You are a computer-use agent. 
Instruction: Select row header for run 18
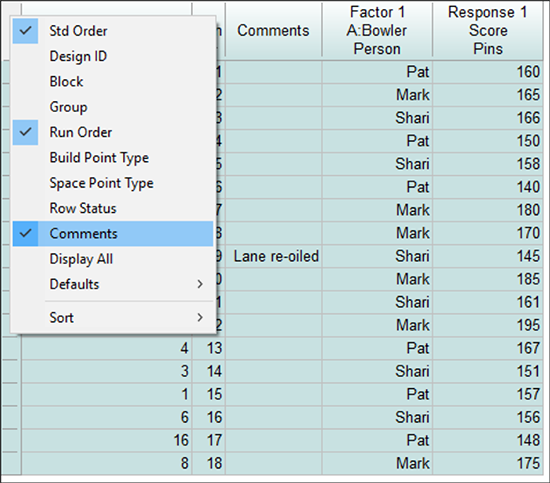[x=11, y=463]
